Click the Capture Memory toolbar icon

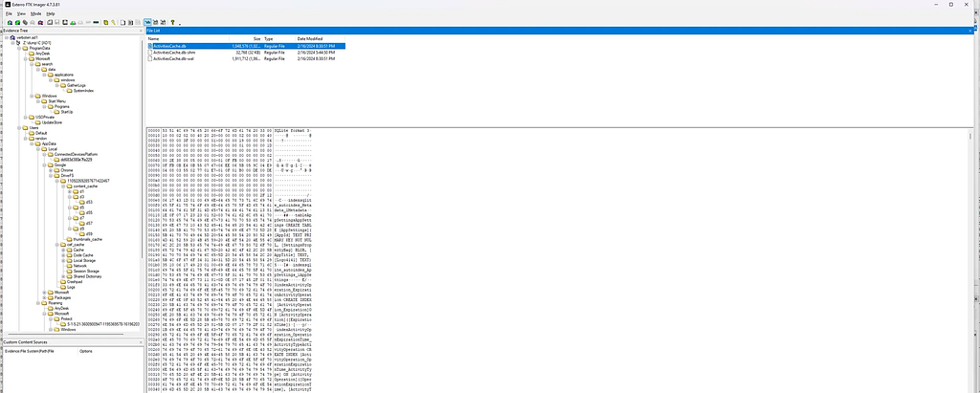96,23
